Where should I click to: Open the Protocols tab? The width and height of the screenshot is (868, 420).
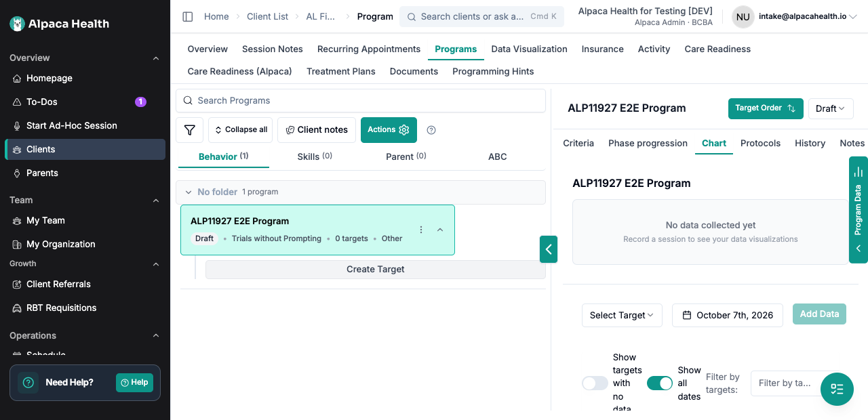coord(760,143)
